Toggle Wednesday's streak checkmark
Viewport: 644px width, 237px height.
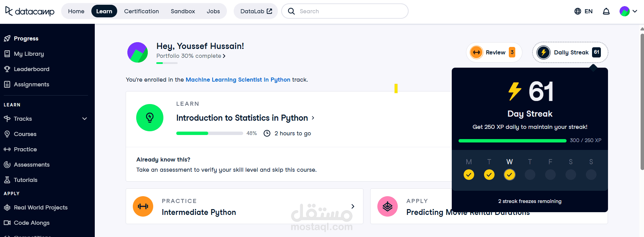point(509,174)
